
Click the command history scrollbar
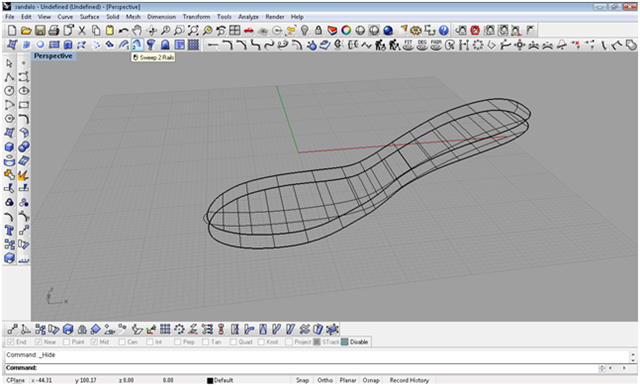coord(633,357)
